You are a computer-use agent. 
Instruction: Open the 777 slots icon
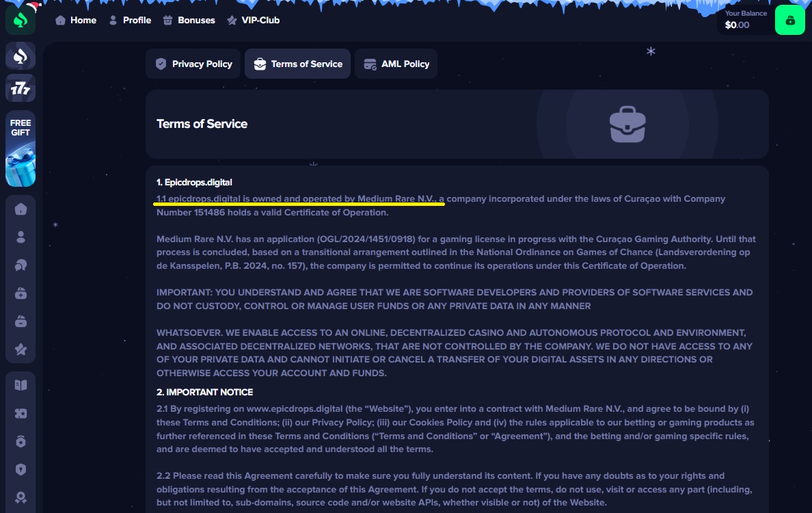[x=21, y=88]
